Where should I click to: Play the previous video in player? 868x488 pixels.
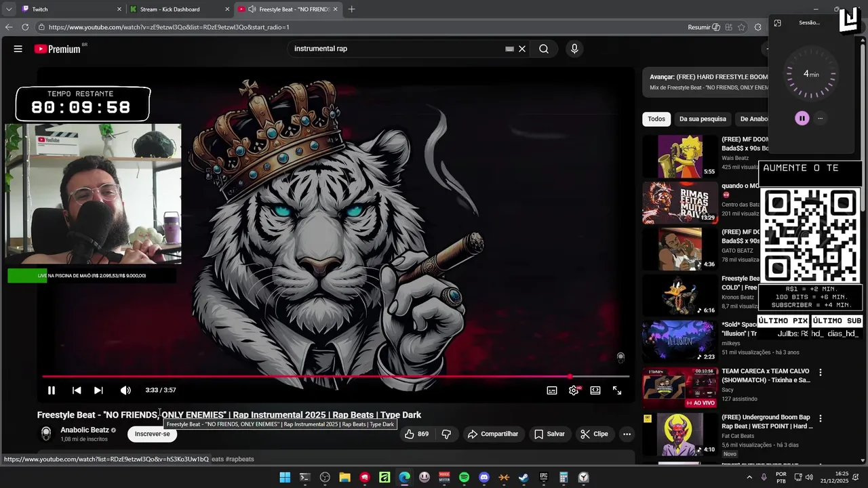(77, 390)
